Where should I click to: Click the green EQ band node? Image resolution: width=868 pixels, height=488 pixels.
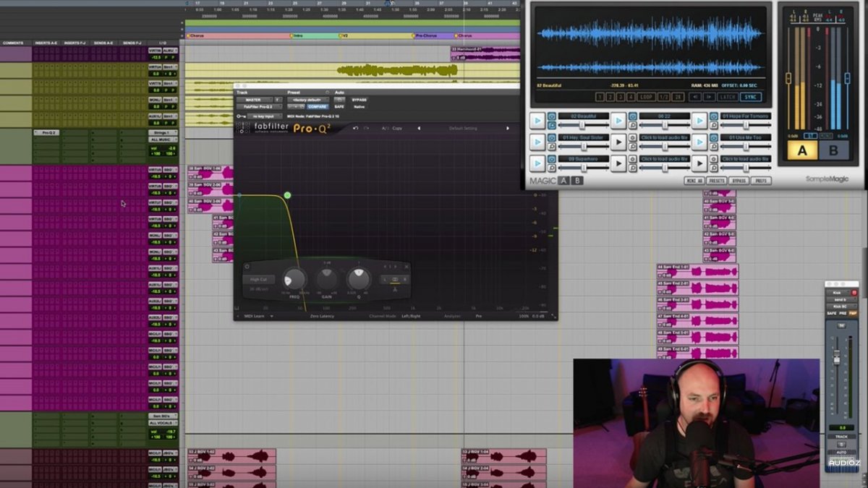[287, 195]
